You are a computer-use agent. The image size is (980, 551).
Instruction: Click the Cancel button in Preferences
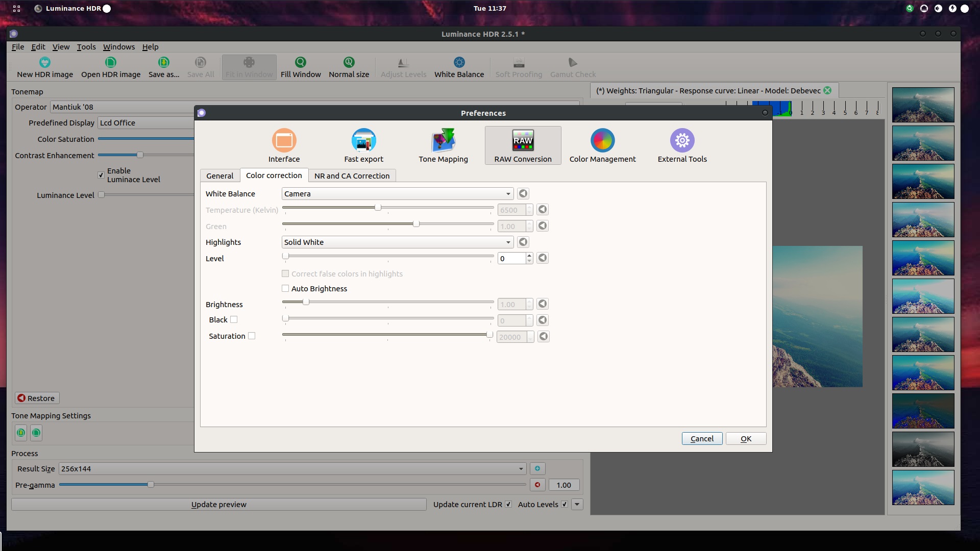[702, 439]
